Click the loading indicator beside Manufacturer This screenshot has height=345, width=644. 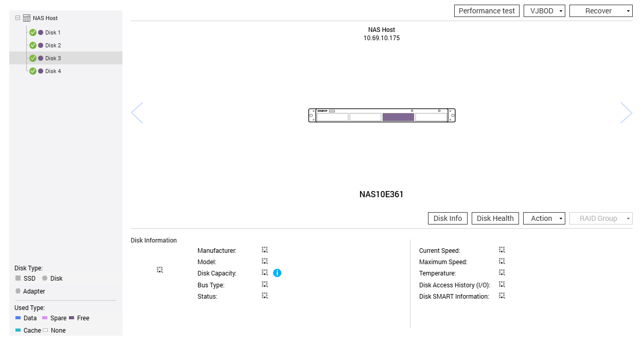click(x=264, y=250)
